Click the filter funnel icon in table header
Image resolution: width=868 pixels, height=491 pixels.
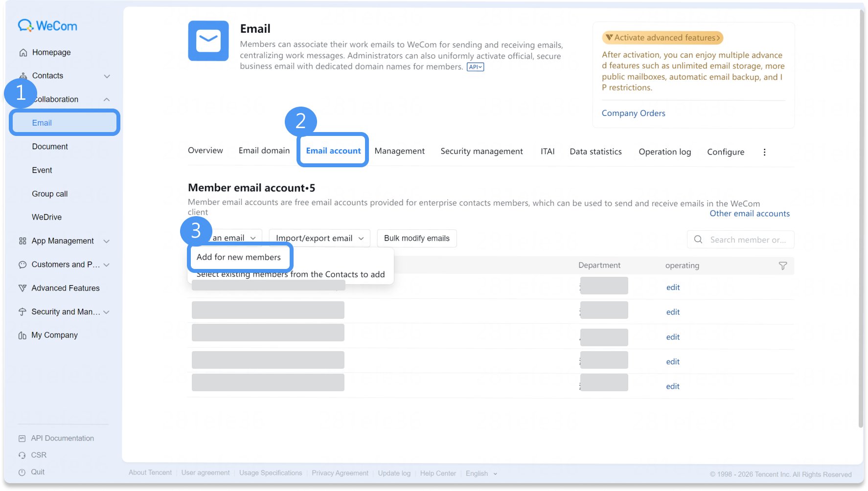(x=783, y=266)
